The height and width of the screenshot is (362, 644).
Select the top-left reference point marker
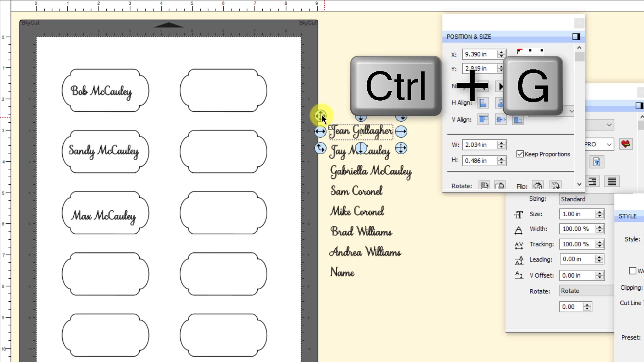point(519,51)
